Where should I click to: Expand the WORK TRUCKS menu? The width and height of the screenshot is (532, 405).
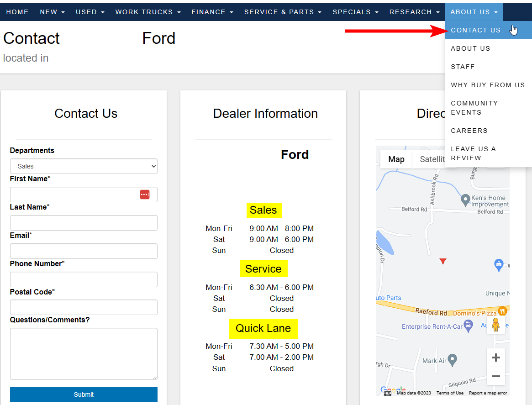click(x=148, y=12)
